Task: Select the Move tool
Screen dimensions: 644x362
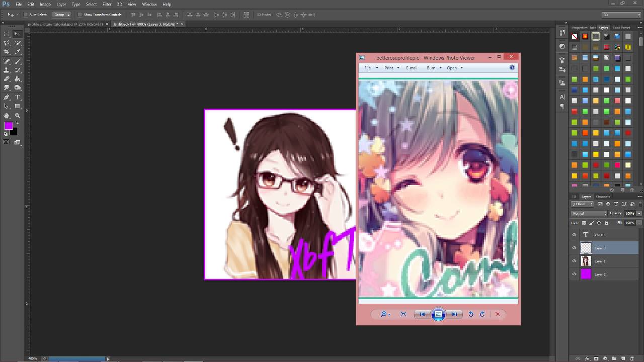Action: click(17, 34)
